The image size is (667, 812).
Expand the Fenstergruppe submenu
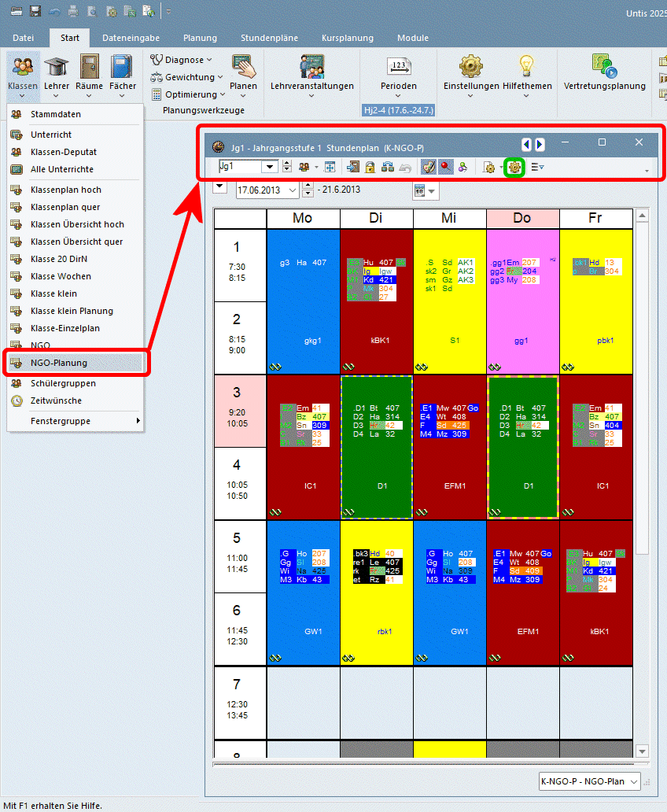[x=76, y=421]
